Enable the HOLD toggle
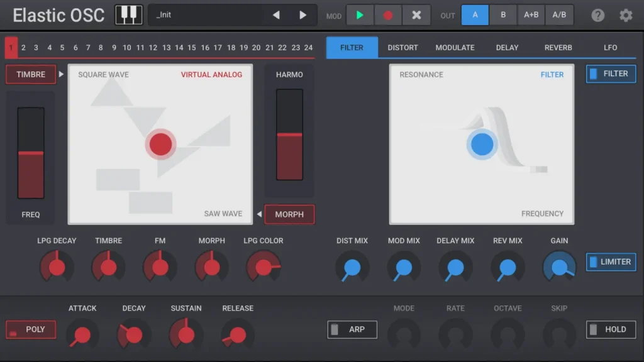The width and height of the screenshot is (644, 362). point(611,329)
